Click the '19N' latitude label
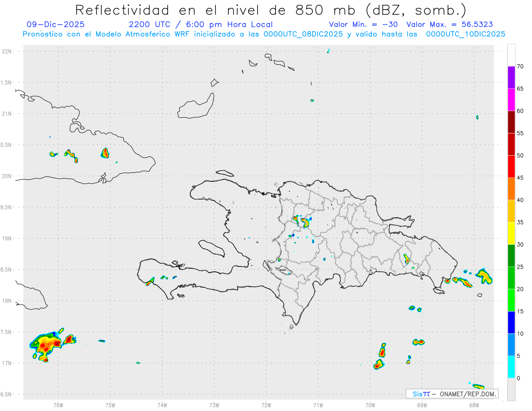Image resolution: width=532 pixels, height=411 pixels. (7, 239)
